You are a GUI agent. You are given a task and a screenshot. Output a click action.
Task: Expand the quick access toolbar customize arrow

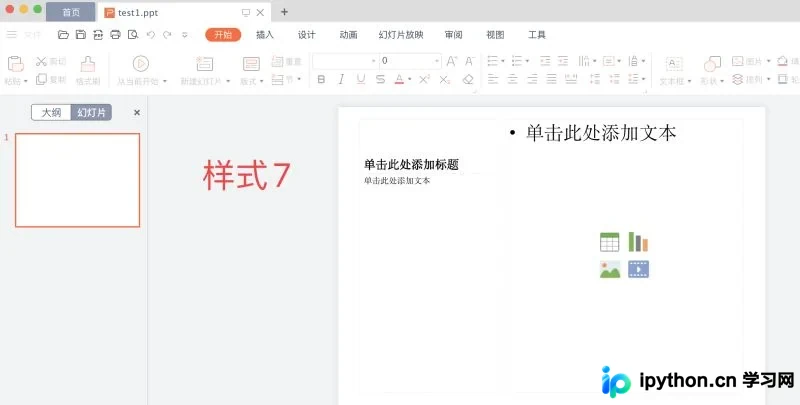[185, 35]
